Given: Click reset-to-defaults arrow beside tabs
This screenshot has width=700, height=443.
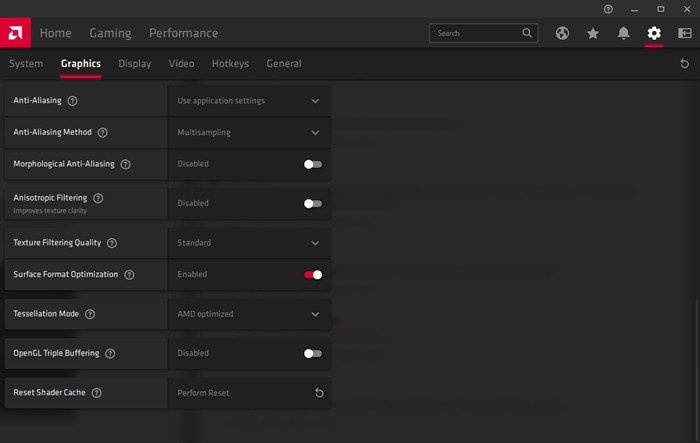Looking at the screenshot, I should pos(684,63).
